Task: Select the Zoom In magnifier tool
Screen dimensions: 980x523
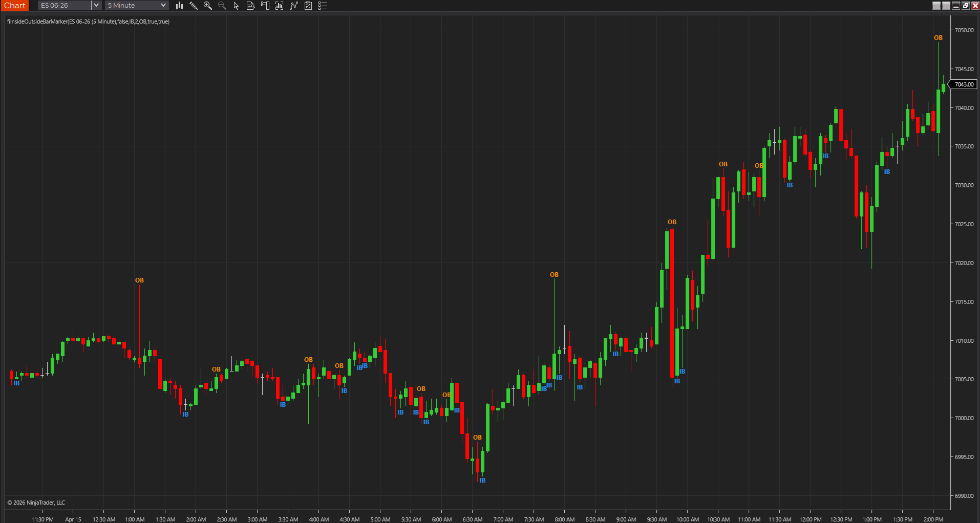Action: pos(208,6)
